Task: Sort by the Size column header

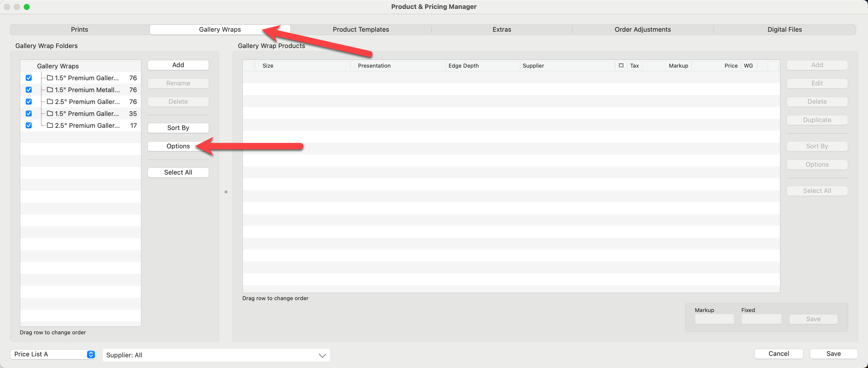Action: [268, 65]
